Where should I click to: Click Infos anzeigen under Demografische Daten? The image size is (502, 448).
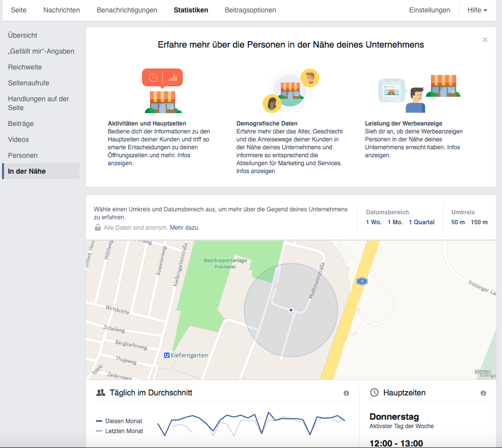click(x=255, y=171)
